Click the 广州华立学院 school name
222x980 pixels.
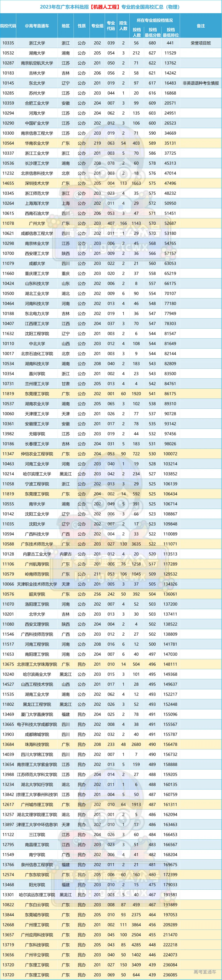point(37,955)
